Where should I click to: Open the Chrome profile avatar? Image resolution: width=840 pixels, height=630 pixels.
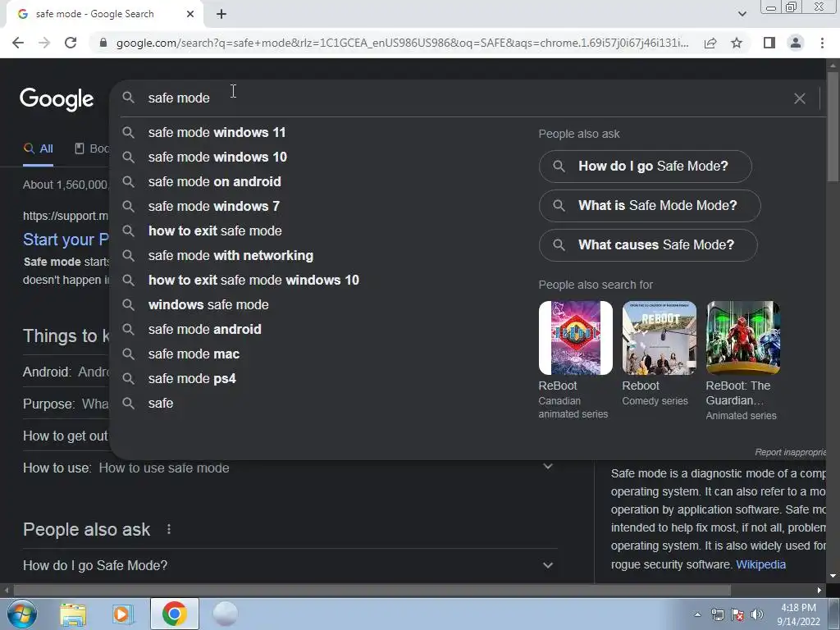[x=796, y=43]
